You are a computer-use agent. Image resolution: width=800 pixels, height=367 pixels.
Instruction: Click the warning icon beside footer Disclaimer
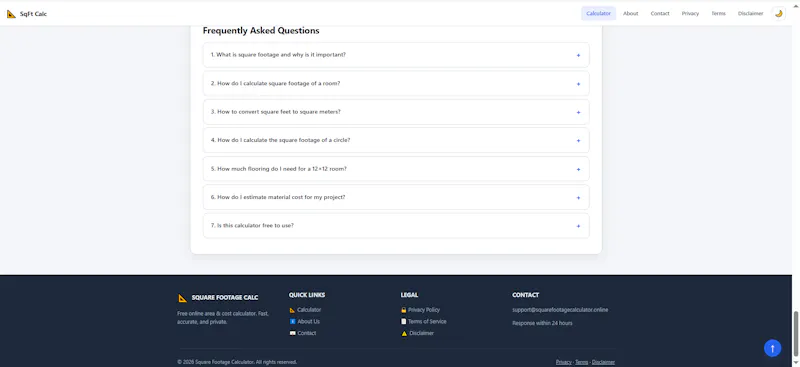point(404,333)
